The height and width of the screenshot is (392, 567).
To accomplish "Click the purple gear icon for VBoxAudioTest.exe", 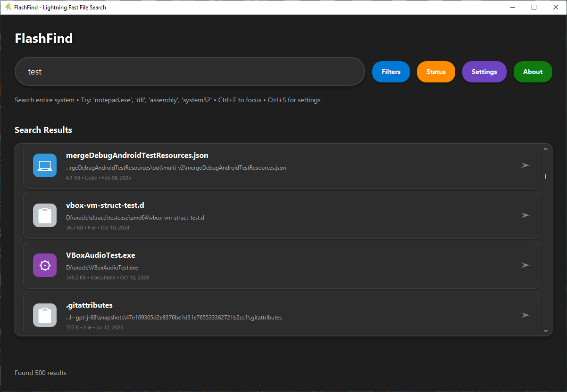I will coord(45,265).
